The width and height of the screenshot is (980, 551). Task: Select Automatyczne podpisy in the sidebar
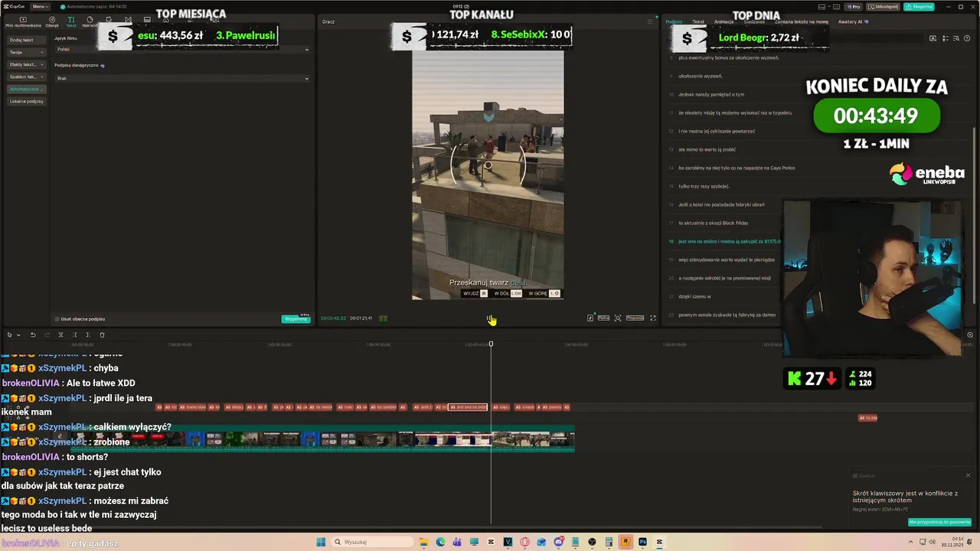pos(25,89)
